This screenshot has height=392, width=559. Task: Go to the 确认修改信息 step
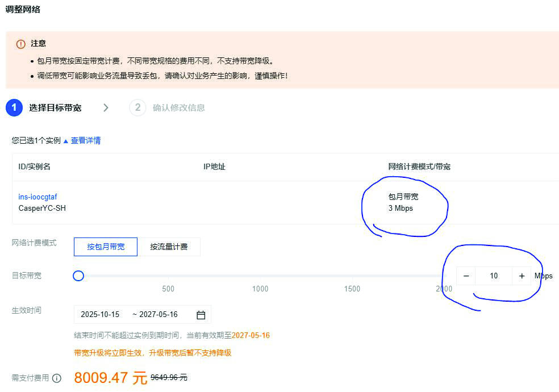(178, 107)
